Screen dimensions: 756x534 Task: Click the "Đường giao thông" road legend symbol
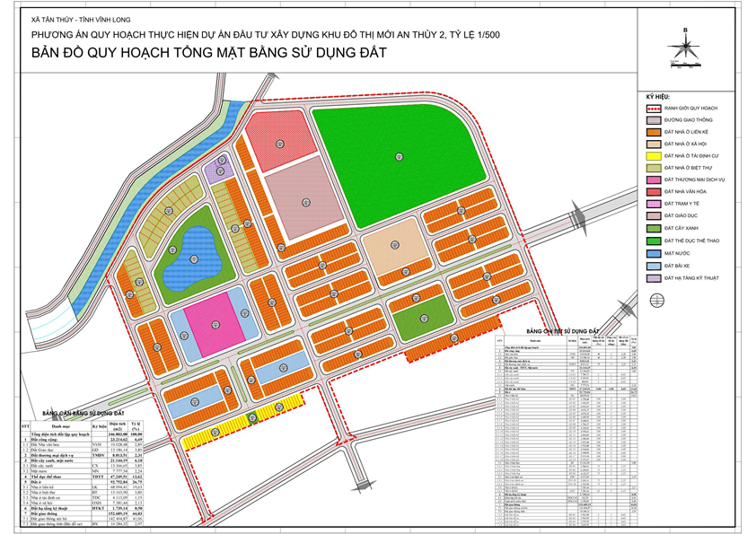pos(653,121)
